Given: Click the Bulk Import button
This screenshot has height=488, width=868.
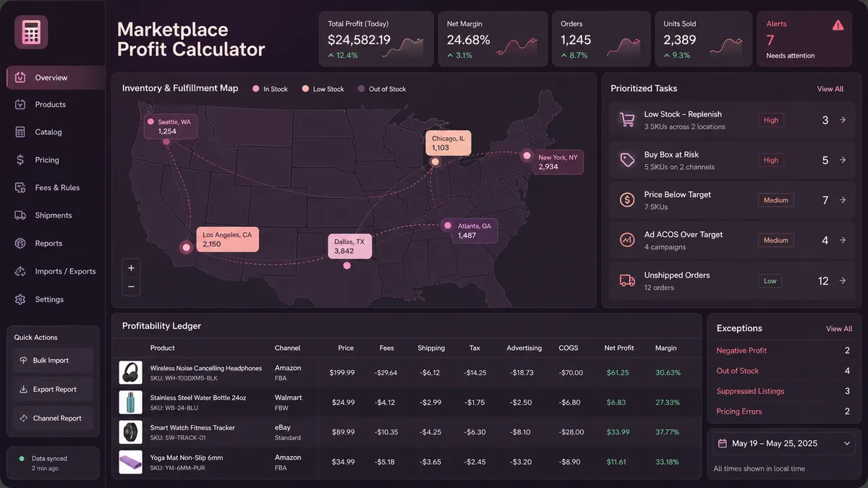Looking at the screenshot, I should pyautogui.click(x=53, y=361).
